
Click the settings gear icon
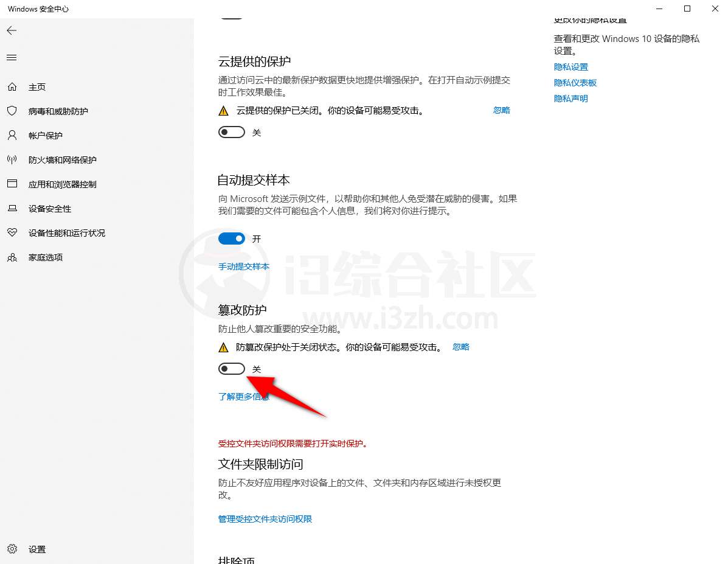[x=12, y=549]
